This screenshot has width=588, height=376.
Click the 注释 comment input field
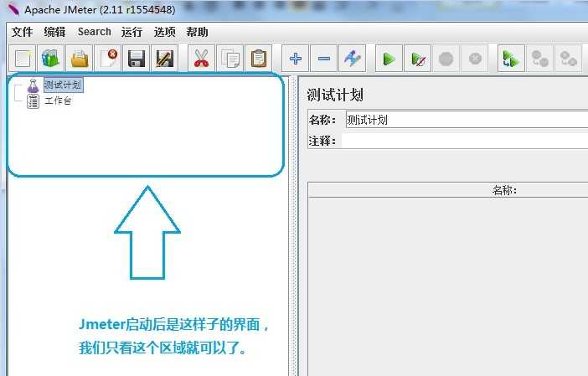[465, 141]
